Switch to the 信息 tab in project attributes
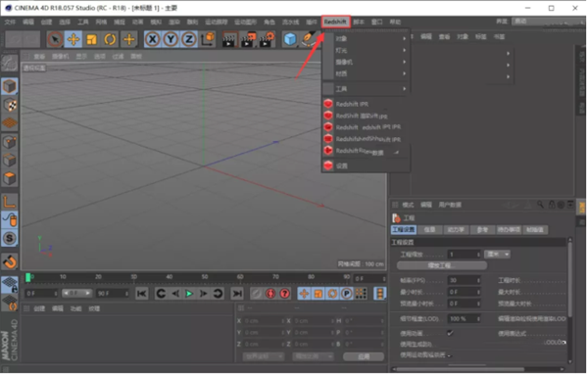Screen dimensions: 588x374 [430, 230]
